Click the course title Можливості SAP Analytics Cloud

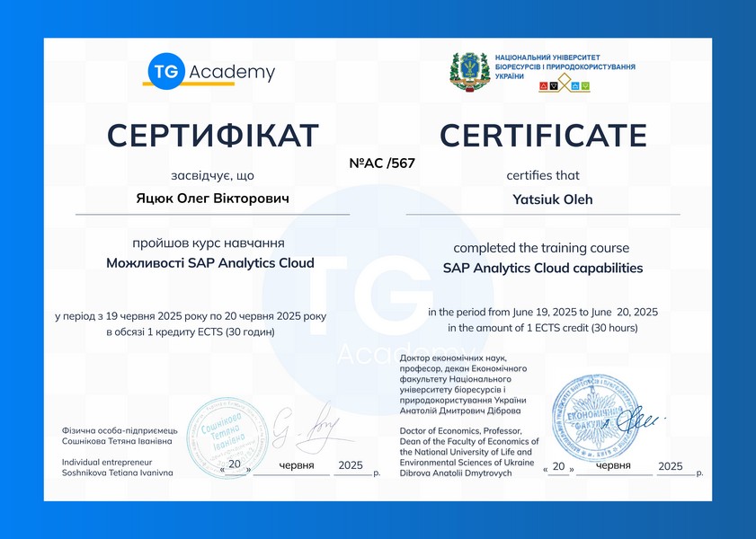(x=210, y=263)
